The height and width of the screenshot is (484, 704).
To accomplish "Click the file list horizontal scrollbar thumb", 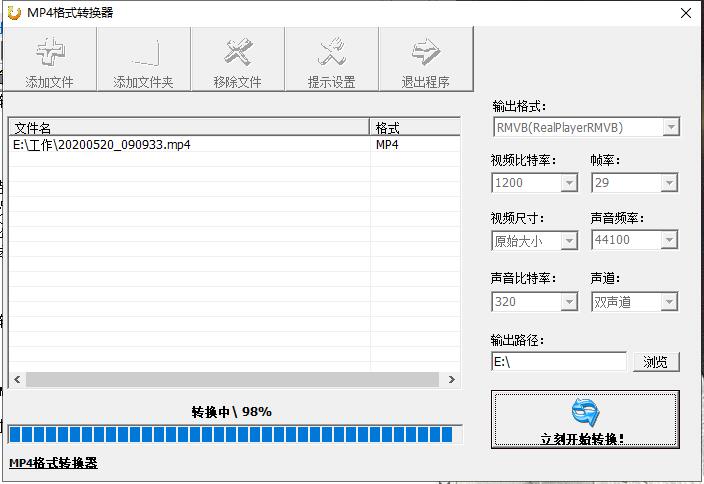I will coord(232,379).
